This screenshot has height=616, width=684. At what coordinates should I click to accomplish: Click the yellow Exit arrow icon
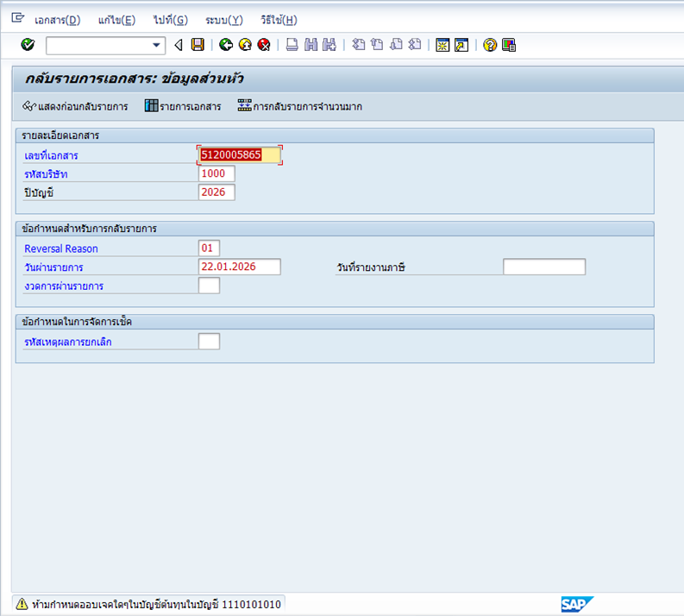tap(245, 45)
